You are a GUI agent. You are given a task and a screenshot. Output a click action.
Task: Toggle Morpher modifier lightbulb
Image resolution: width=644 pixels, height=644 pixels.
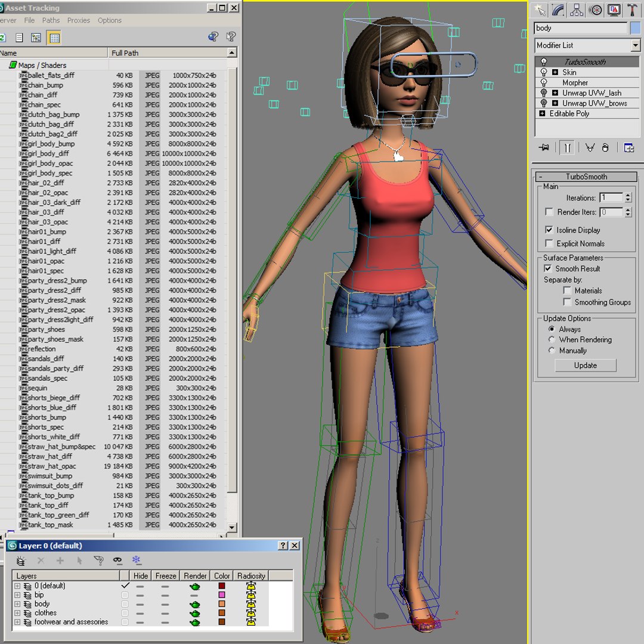pos(544,82)
